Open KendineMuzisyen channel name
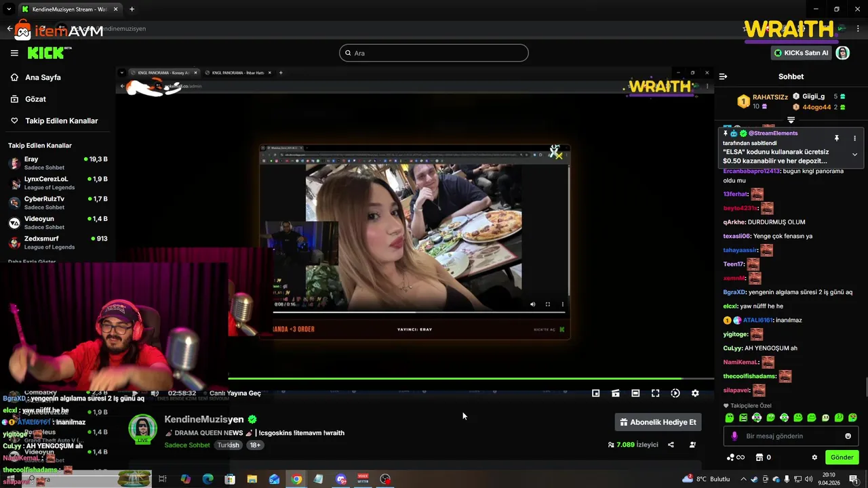The height and width of the screenshot is (488, 868). coord(204,420)
